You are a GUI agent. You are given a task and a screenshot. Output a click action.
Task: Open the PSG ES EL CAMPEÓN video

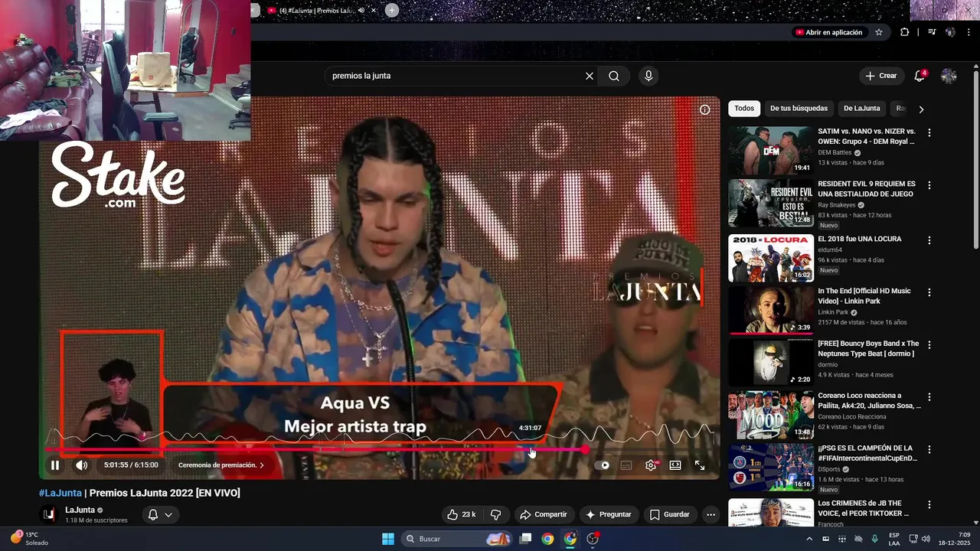(771, 467)
